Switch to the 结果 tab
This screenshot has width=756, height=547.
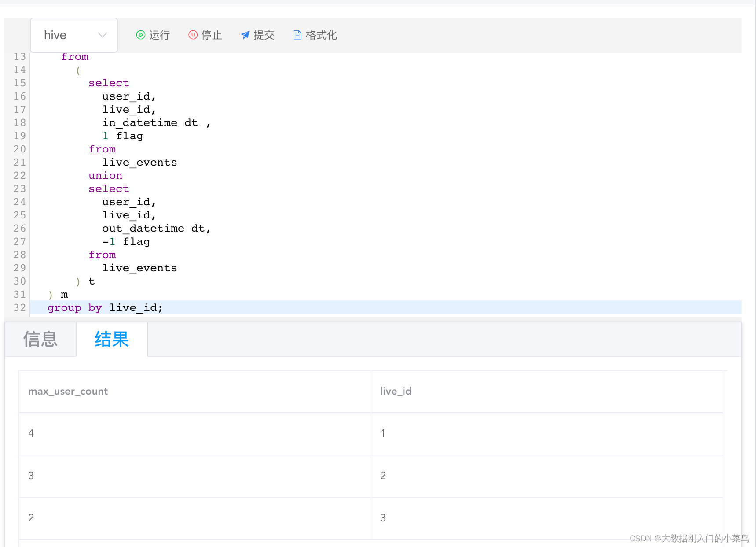[x=112, y=339]
